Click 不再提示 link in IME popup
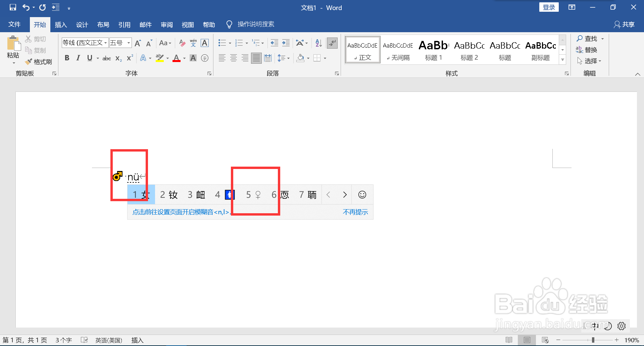The width and height of the screenshot is (644, 346). [x=355, y=212]
